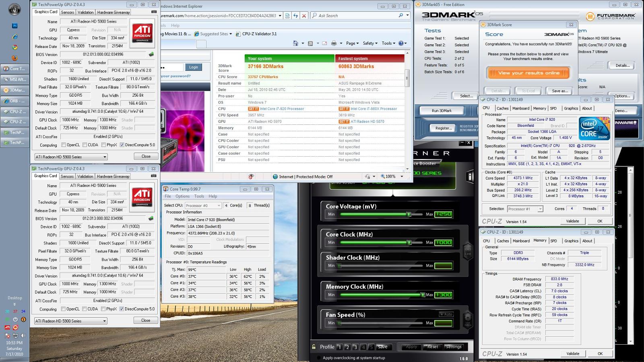
Task: Open GPU selector dropdown in top GPU-Z
Action: point(71,157)
